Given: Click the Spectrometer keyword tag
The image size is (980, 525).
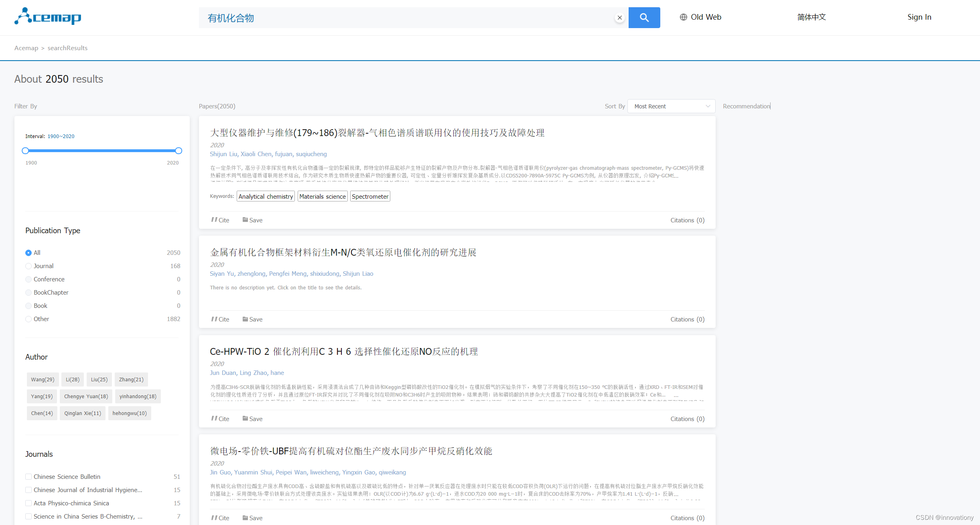Looking at the screenshot, I should [370, 196].
